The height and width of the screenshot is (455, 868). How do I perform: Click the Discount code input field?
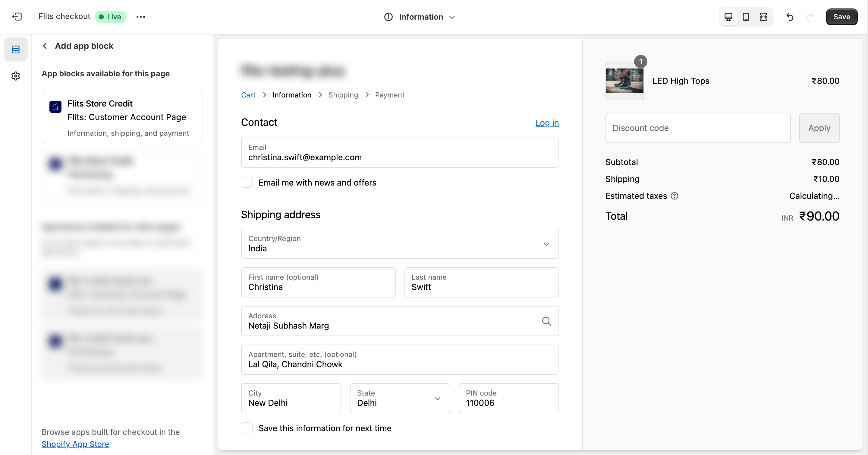click(x=697, y=128)
